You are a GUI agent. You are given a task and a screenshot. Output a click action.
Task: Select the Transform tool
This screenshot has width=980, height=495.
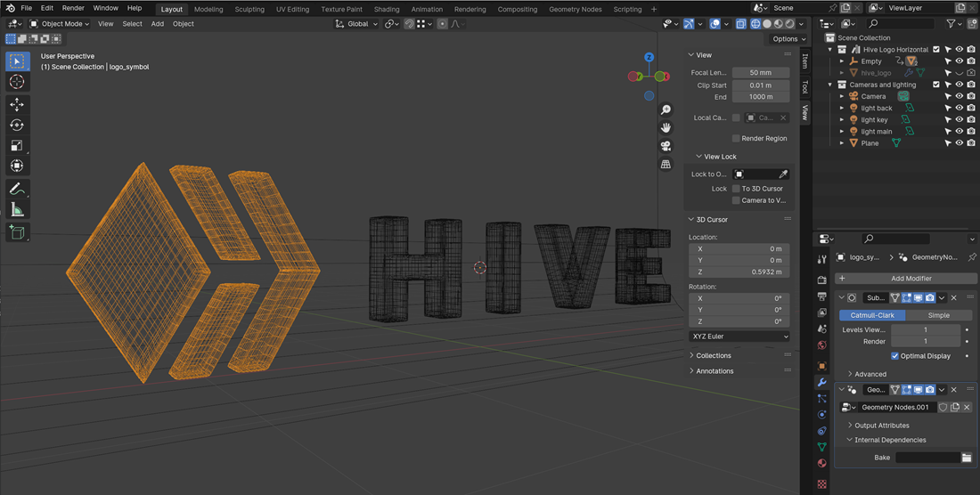pos(17,166)
